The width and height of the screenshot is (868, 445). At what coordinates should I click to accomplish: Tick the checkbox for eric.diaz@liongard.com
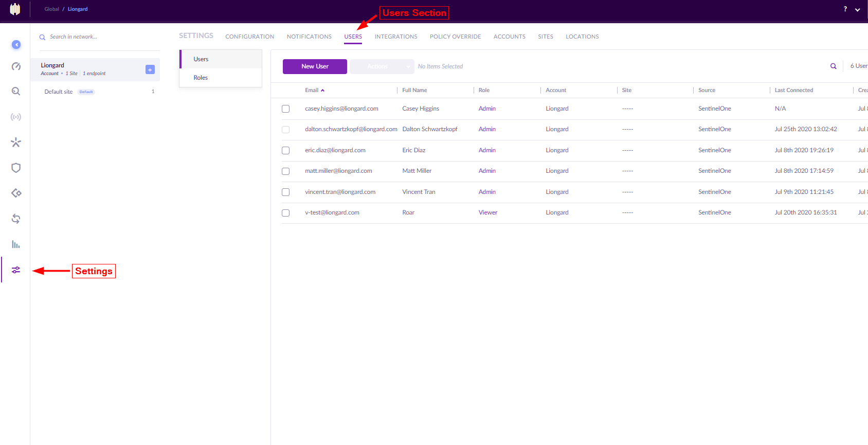click(285, 151)
